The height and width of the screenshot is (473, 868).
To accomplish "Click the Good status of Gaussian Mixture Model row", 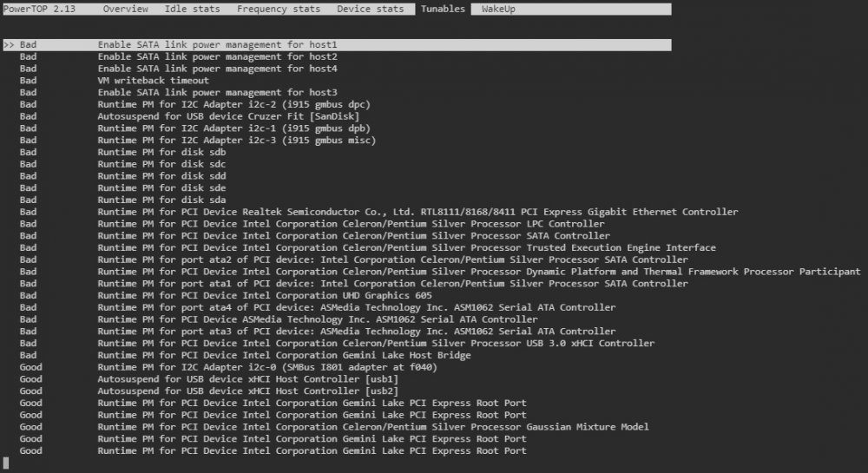I will click(x=31, y=427).
